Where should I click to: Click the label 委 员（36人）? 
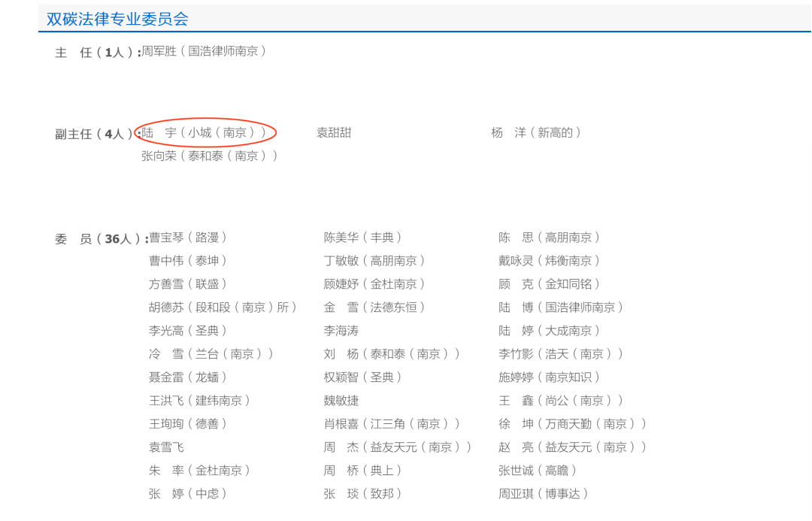[101, 239]
